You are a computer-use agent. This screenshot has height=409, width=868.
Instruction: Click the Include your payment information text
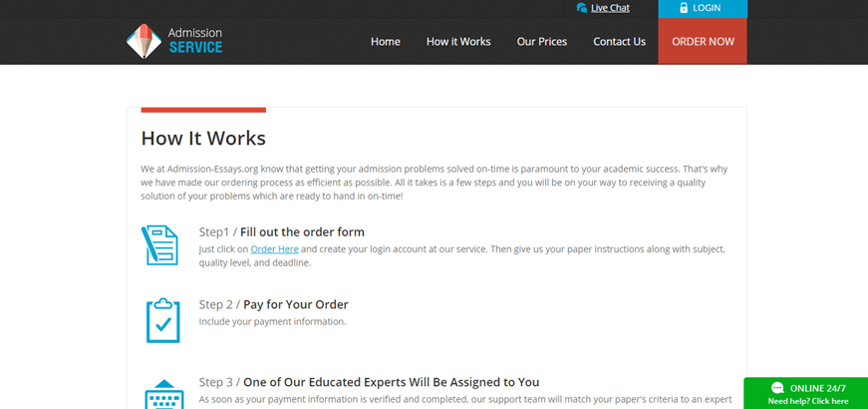point(272,321)
